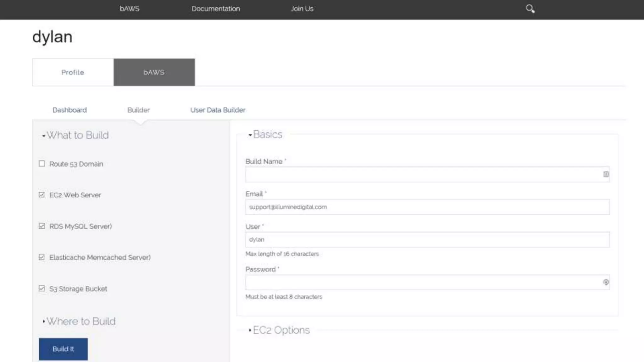Click into the Email input field
644x362 pixels.
pyautogui.click(x=427, y=207)
